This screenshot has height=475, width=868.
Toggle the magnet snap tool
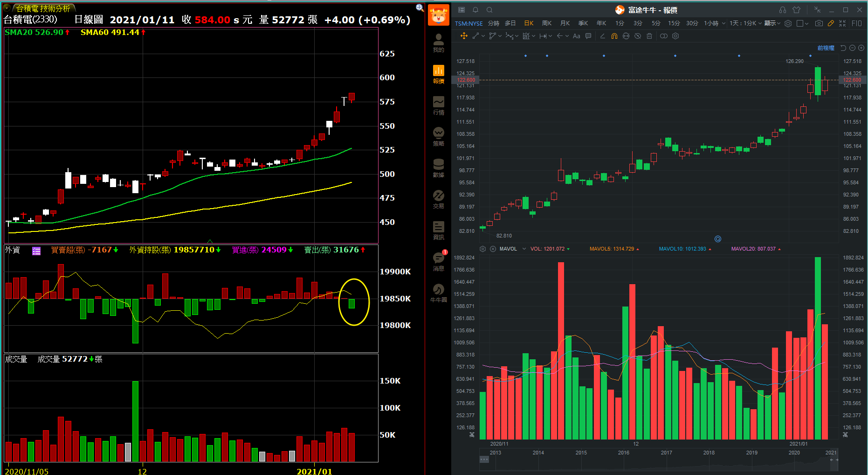pos(614,36)
